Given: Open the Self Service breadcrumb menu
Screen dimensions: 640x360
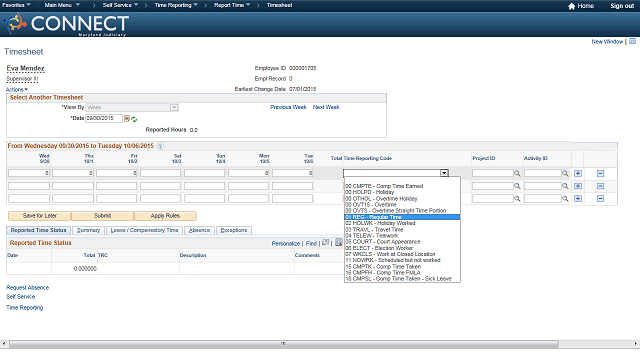Looking at the screenshot, I should [120, 5].
